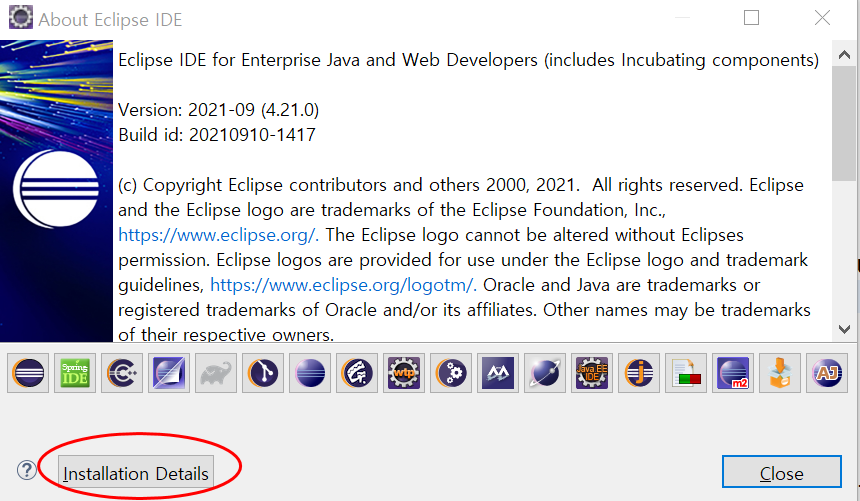The image size is (860, 501).
Task: Open the AJ AspectJ plugin icon
Action: pyautogui.click(x=827, y=373)
